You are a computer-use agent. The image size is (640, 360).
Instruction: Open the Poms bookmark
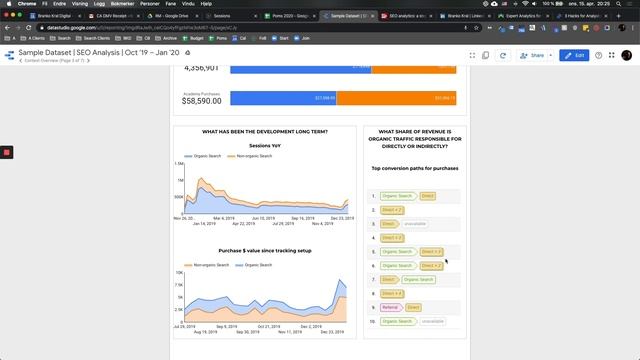pyautogui.click(x=218, y=38)
